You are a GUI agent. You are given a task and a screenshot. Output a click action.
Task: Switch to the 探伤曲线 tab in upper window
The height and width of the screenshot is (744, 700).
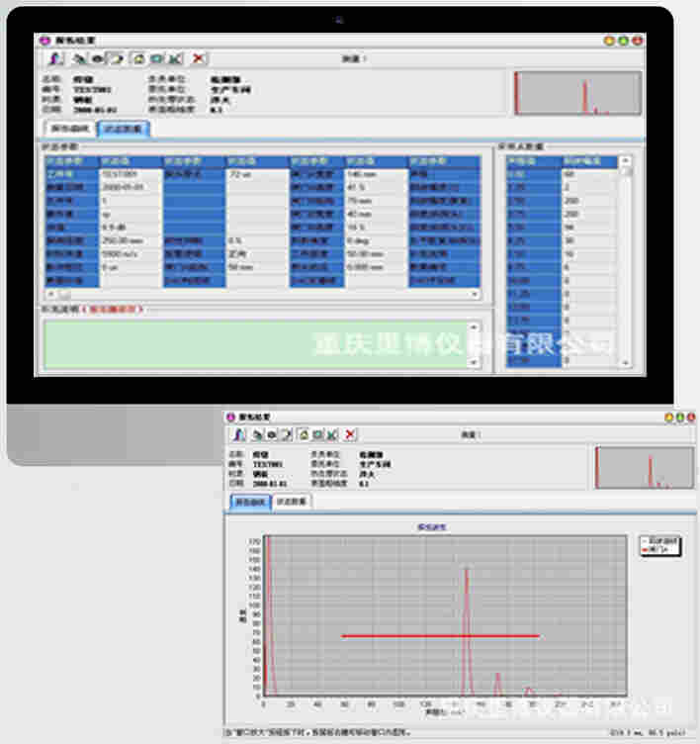point(70,128)
